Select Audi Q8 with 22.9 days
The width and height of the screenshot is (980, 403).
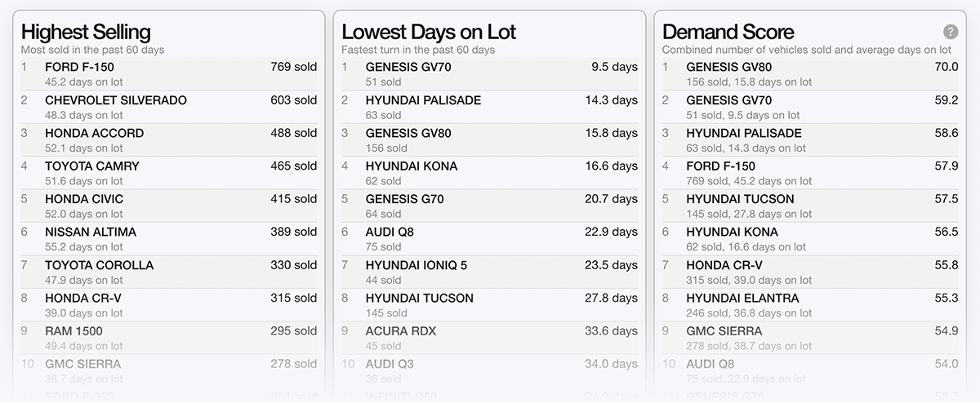tap(390, 232)
